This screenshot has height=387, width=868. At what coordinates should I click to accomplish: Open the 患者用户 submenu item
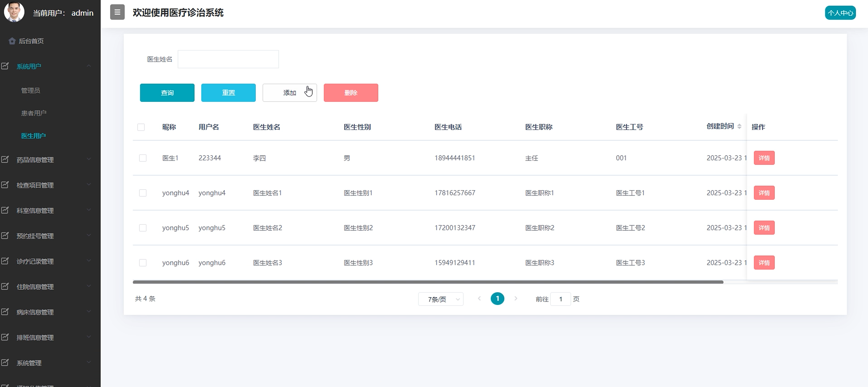point(34,113)
